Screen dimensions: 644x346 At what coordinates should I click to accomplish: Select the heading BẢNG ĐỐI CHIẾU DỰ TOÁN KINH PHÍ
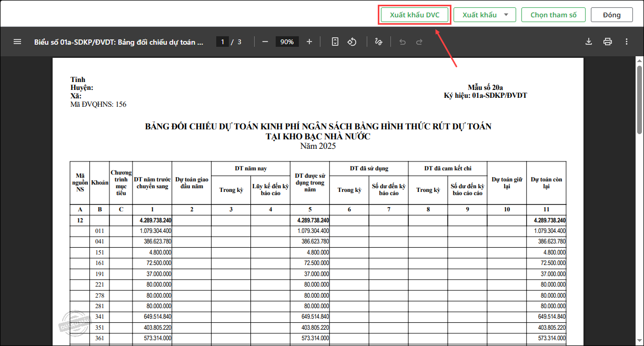(318, 126)
